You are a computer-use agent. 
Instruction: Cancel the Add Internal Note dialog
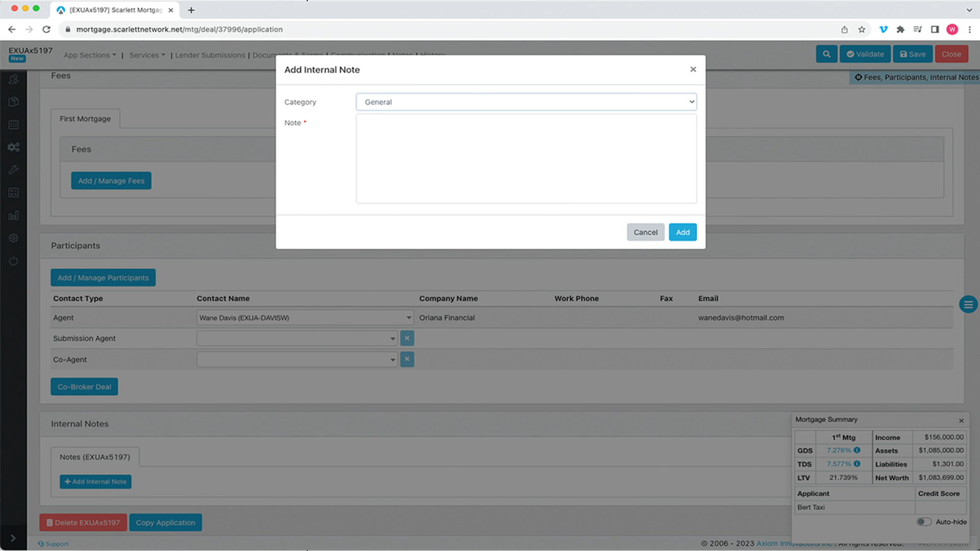point(645,232)
